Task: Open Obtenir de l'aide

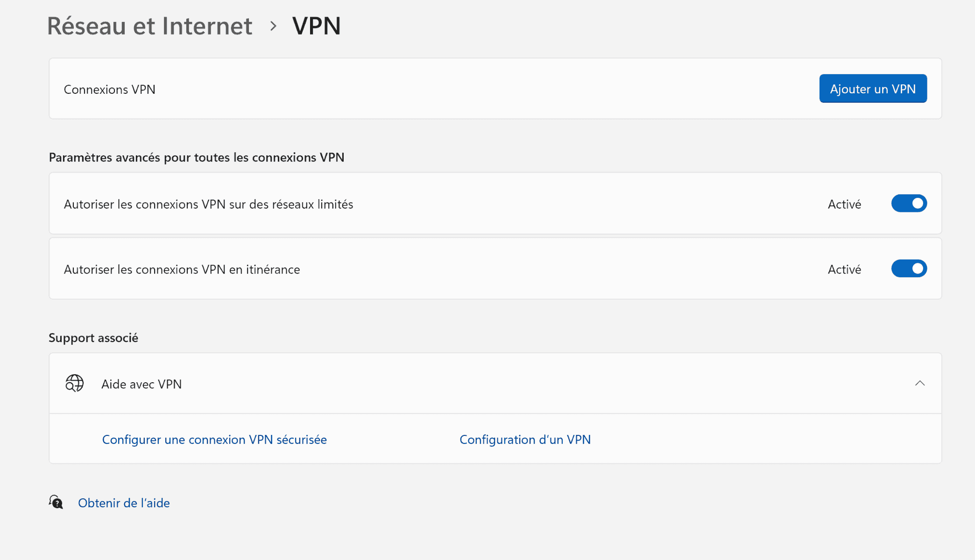Action: click(124, 503)
